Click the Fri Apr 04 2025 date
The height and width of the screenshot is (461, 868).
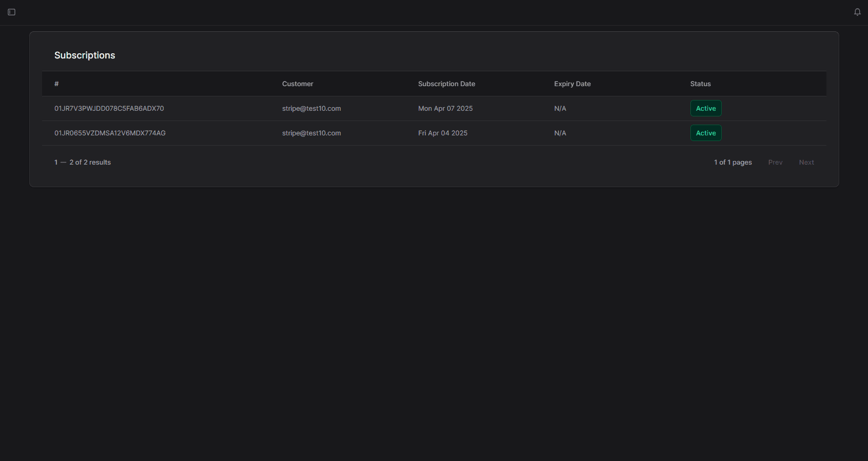pyautogui.click(x=442, y=133)
